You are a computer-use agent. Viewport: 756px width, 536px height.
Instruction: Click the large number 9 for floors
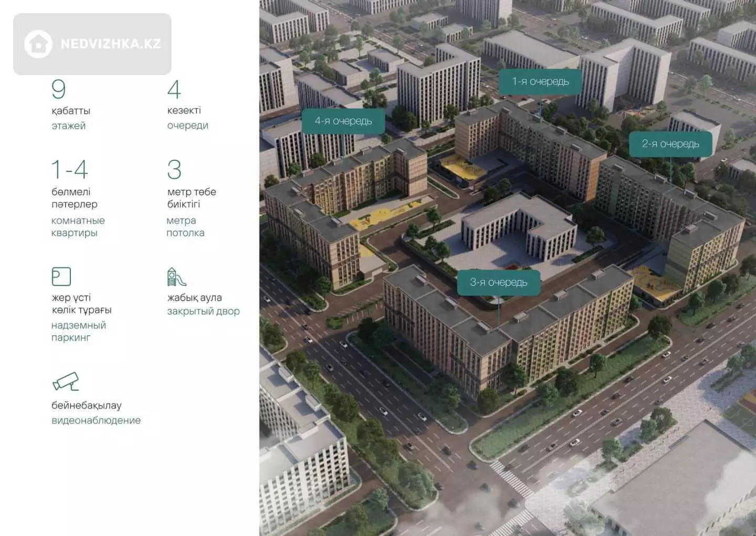[58, 89]
